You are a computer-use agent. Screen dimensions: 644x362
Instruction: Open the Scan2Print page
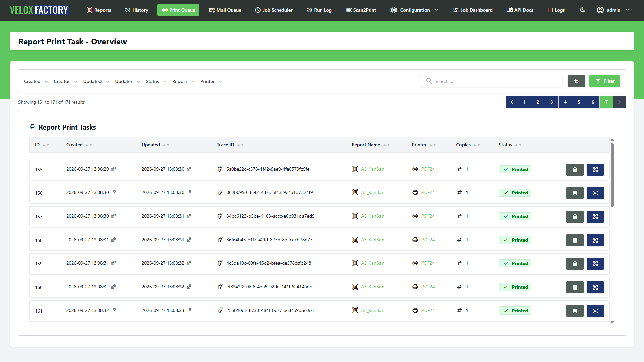point(361,10)
